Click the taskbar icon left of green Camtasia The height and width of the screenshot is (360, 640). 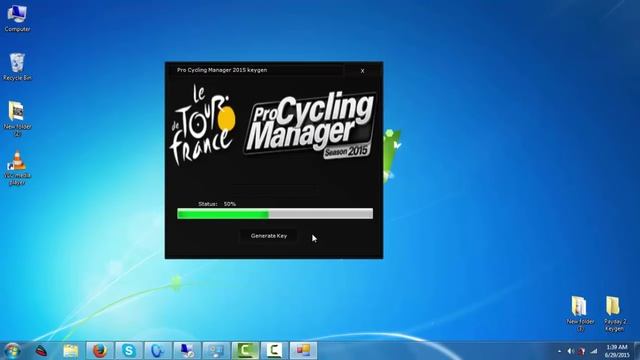(x=216, y=351)
